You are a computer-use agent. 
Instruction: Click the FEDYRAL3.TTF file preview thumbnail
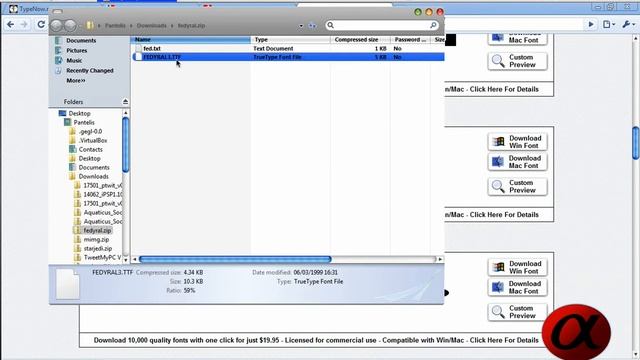tap(68, 284)
